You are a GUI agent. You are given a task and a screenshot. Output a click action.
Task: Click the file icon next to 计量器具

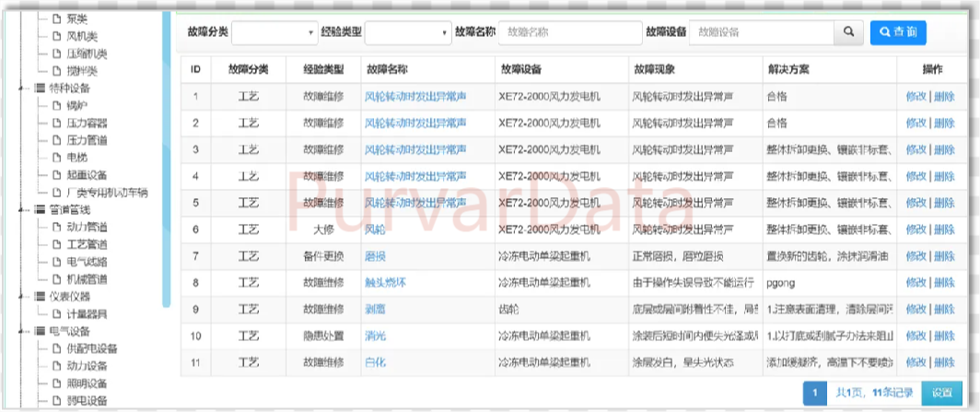coord(56,313)
